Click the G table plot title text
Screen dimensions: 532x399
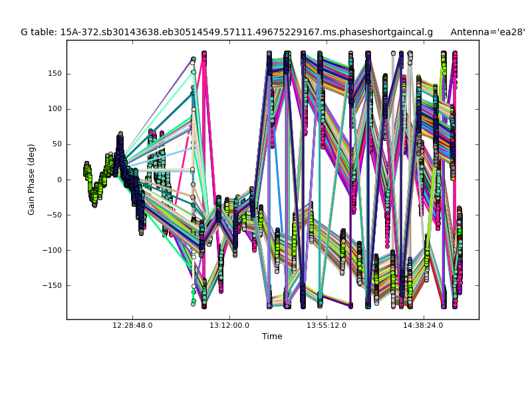(226, 32)
